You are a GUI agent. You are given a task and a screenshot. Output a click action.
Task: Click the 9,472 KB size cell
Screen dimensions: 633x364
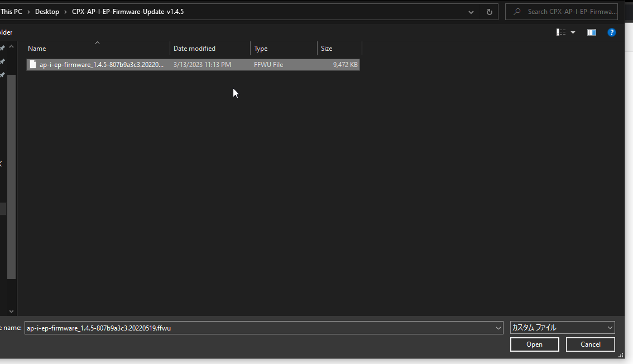coord(345,65)
